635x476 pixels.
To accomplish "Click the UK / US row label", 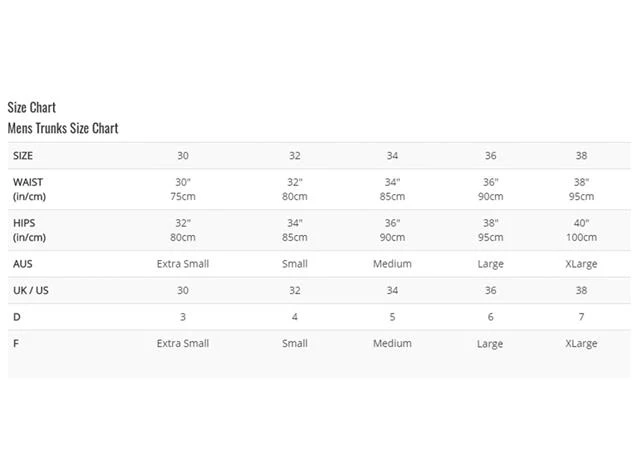I will coord(31,290).
